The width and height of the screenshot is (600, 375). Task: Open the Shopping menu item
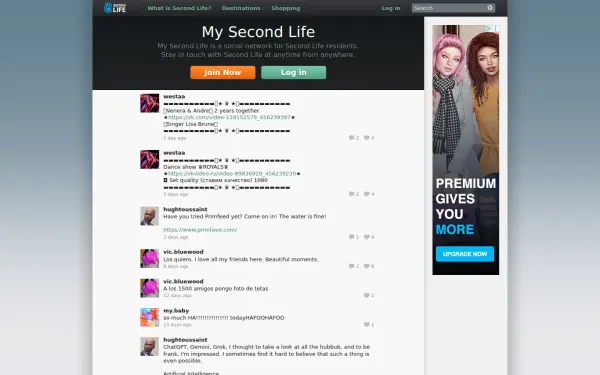click(x=285, y=8)
